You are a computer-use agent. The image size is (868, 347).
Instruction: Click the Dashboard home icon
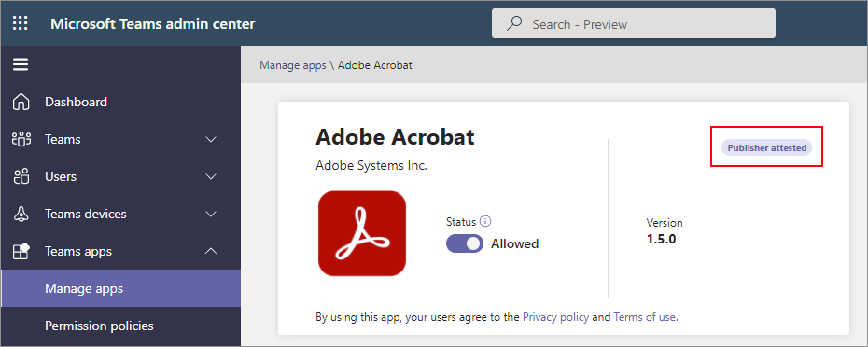coord(21,102)
